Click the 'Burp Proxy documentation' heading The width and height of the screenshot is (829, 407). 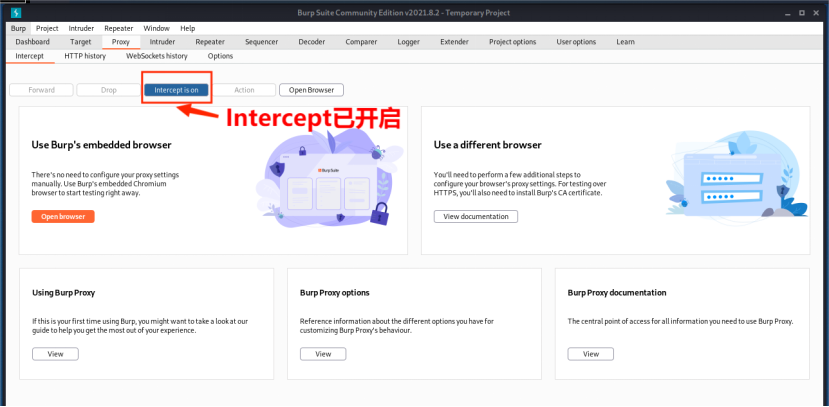point(617,292)
